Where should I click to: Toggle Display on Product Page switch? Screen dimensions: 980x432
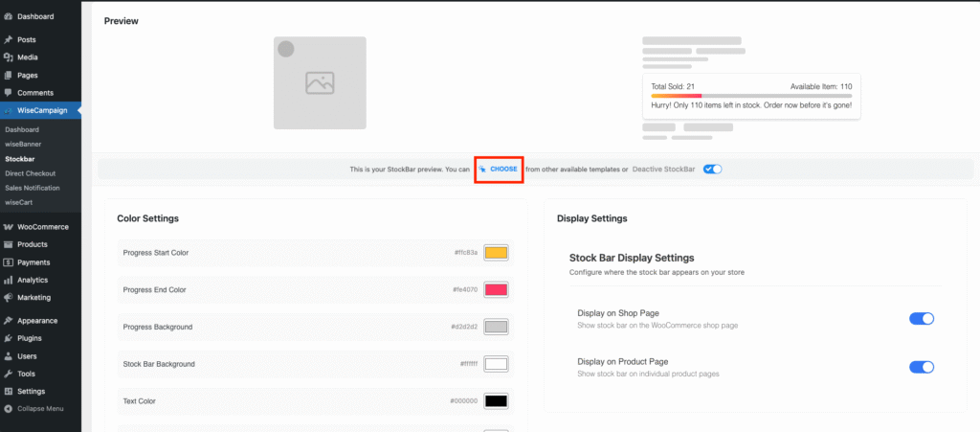point(922,367)
